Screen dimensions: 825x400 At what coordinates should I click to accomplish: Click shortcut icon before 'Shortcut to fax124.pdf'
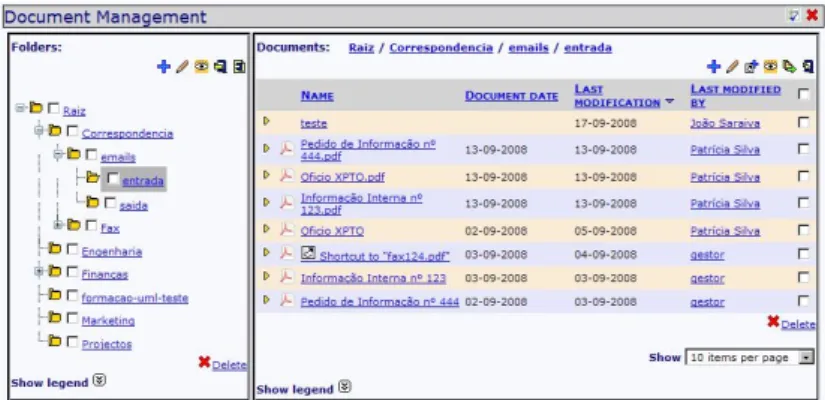308,254
